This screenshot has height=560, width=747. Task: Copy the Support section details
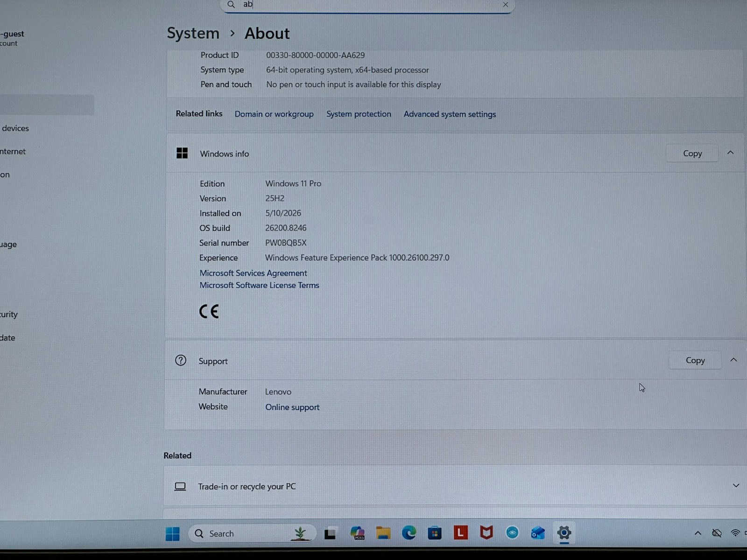695,360
